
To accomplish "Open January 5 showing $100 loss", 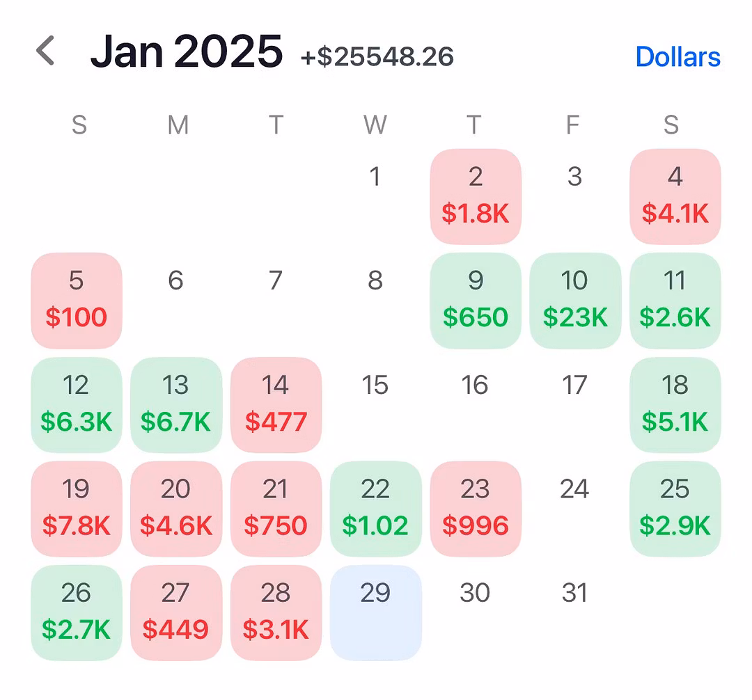I will 77,300.
